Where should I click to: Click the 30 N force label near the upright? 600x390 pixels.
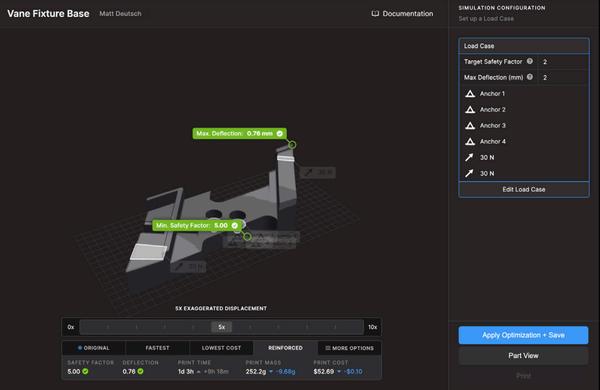point(318,172)
